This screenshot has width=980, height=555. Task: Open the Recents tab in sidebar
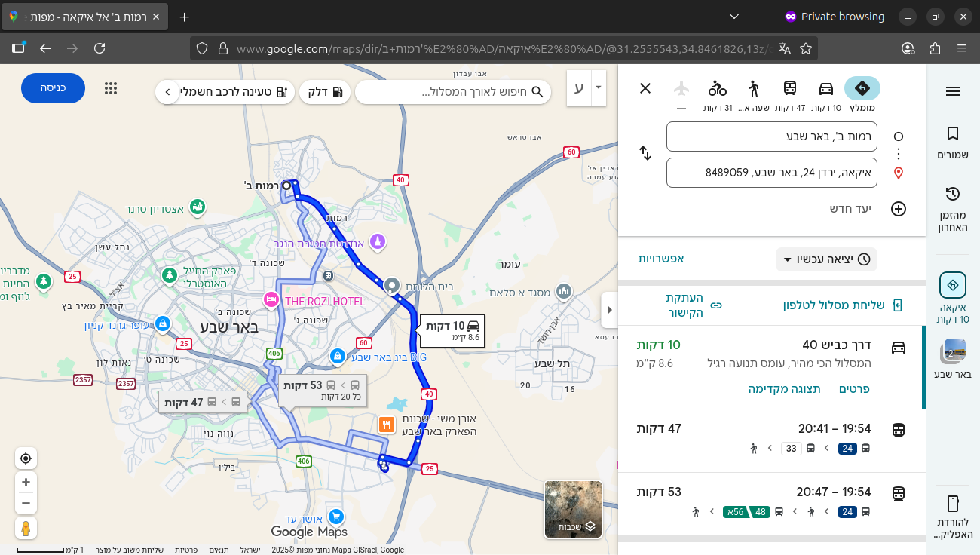click(x=952, y=210)
